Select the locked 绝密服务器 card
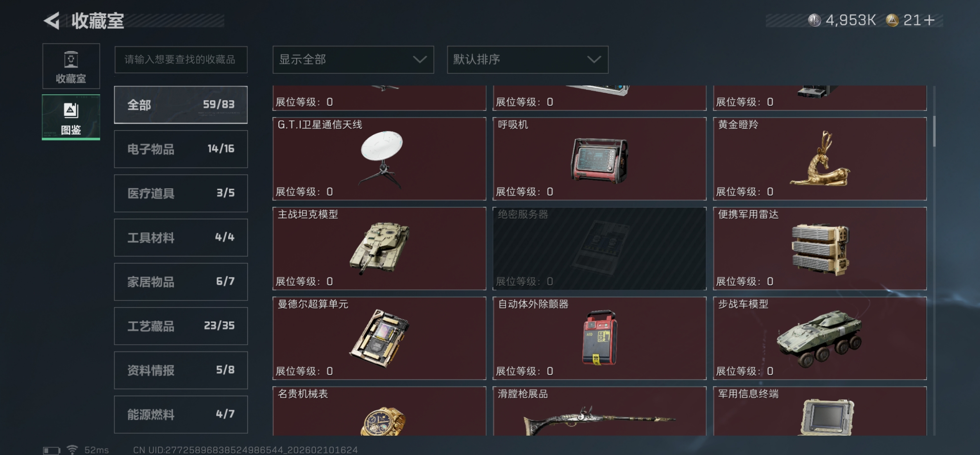980x455 pixels. point(599,249)
